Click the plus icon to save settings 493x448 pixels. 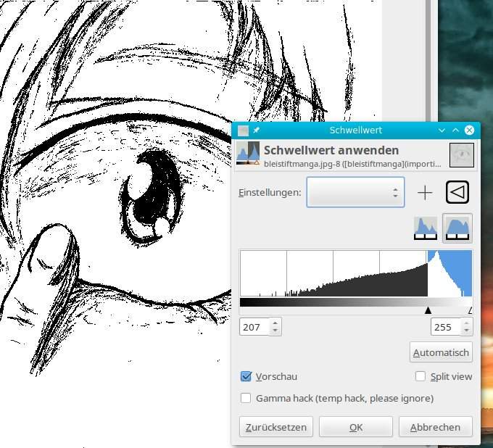click(x=425, y=192)
